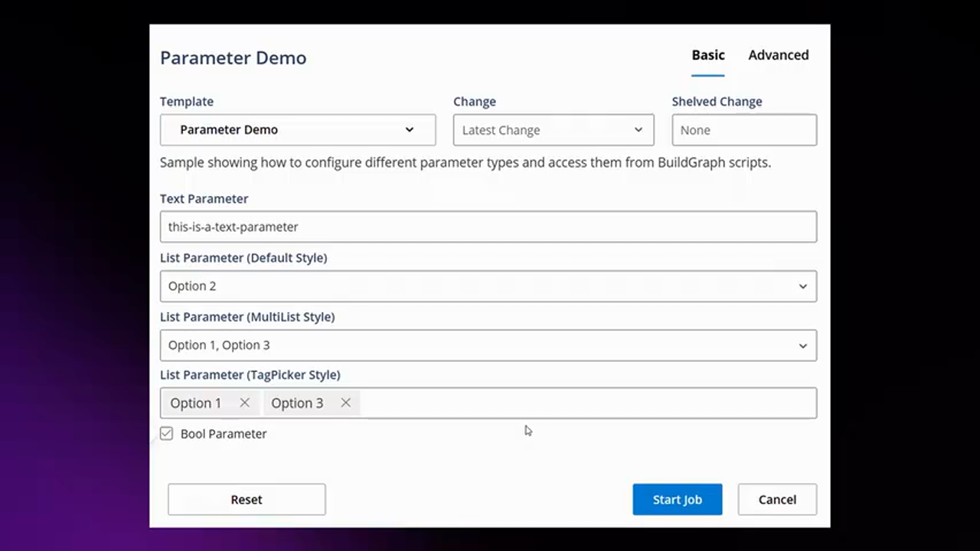Expand the Change dropdown showing Latest Change
This screenshot has width=980, height=551.
553,130
